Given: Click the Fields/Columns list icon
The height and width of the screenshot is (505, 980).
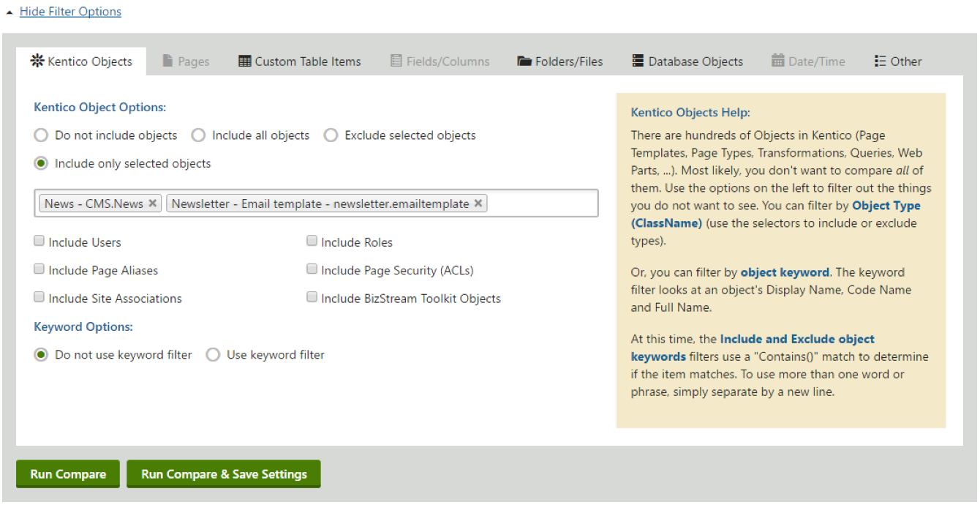Looking at the screenshot, I should (x=396, y=61).
